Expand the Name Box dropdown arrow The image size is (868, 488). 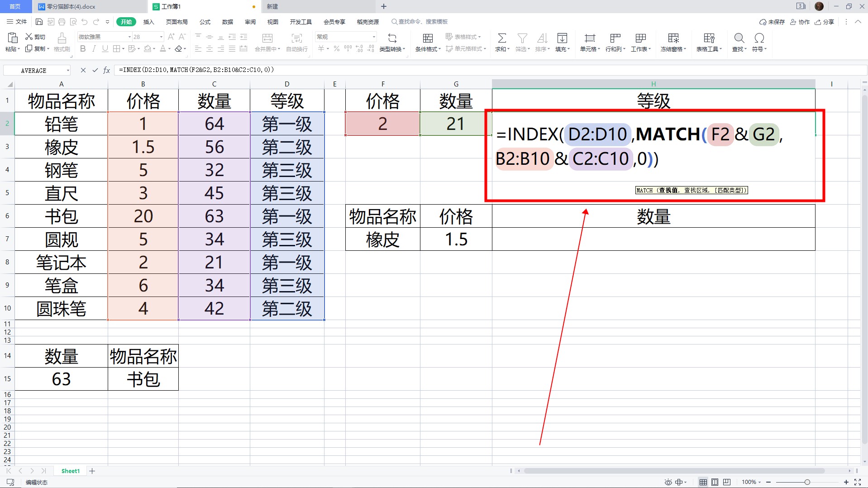[68, 70]
